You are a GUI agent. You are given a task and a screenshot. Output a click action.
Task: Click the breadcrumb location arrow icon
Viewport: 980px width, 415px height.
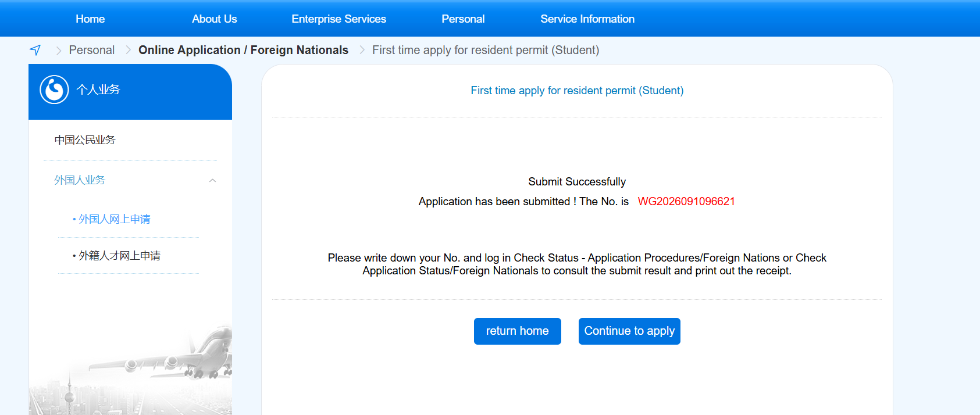[x=35, y=50]
